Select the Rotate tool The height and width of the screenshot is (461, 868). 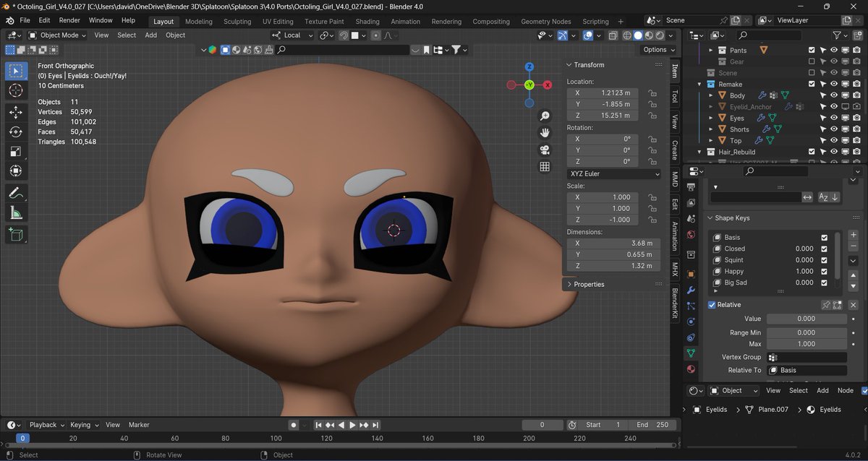pyautogui.click(x=16, y=132)
